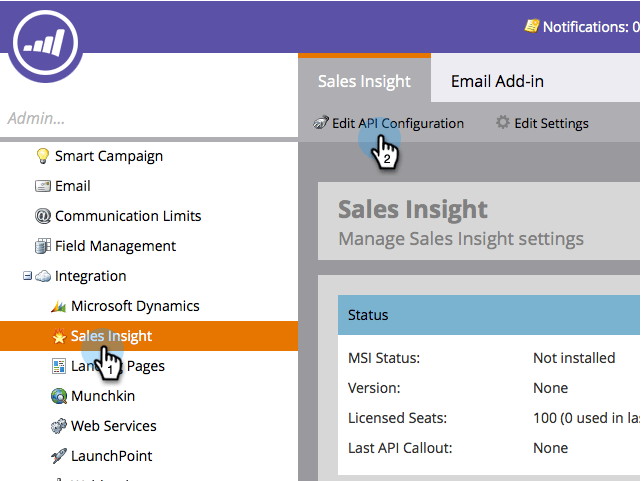The height and width of the screenshot is (481, 641).
Task: Click the Web Services gears icon
Action: tap(59, 426)
